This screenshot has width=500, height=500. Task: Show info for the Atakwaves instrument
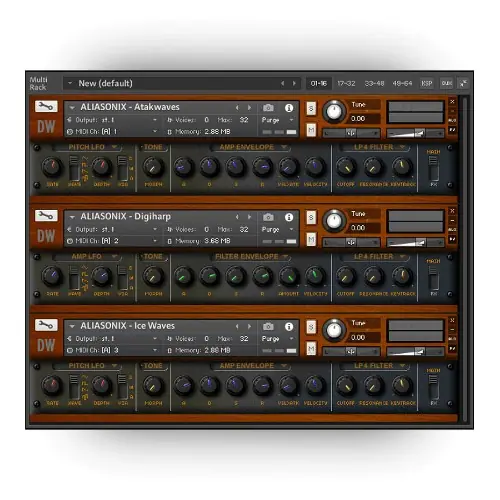pyautogui.click(x=289, y=108)
